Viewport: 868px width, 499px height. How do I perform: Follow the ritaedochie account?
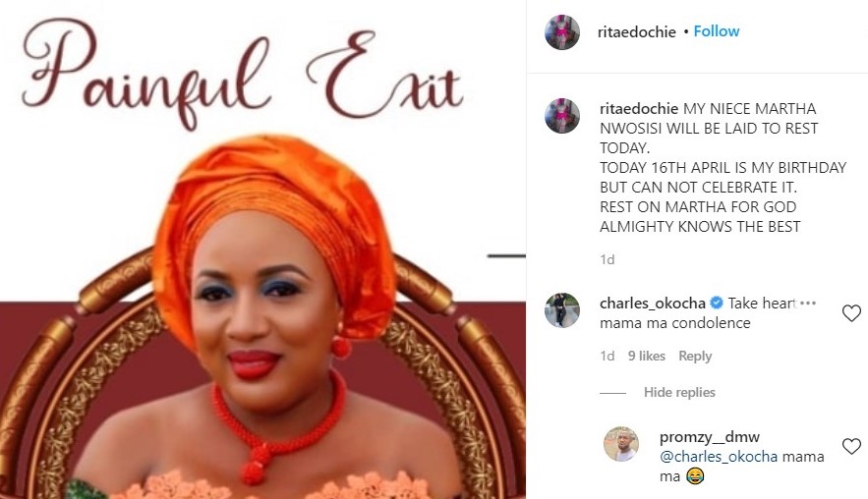tap(717, 31)
